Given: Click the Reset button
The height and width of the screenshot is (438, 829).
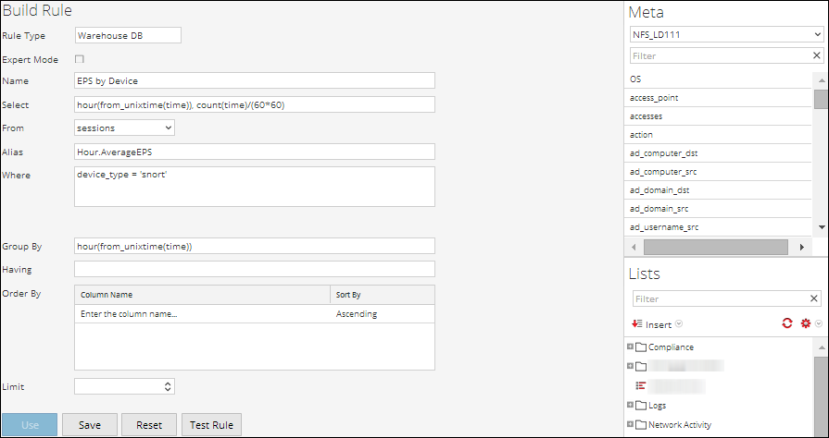Looking at the screenshot, I should [x=149, y=425].
